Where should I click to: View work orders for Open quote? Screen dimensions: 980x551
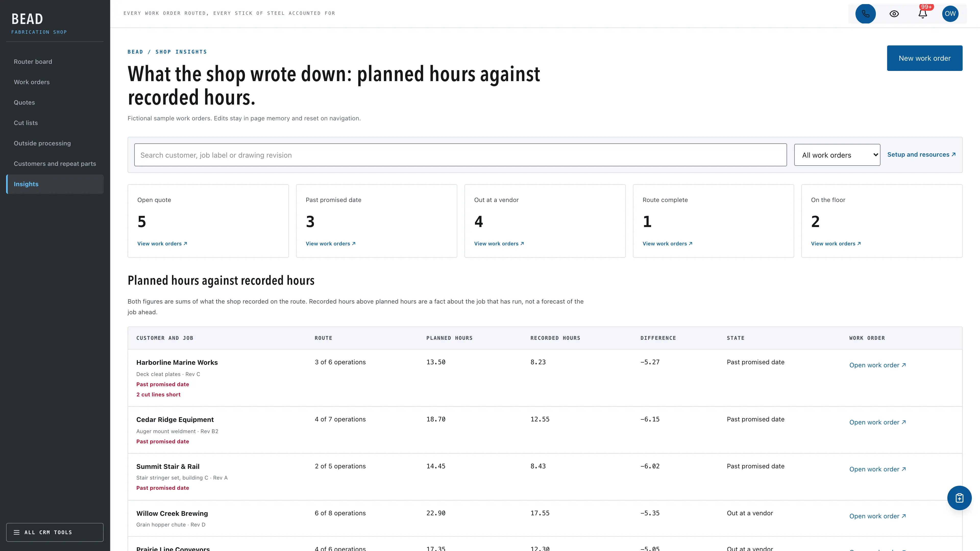point(162,244)
